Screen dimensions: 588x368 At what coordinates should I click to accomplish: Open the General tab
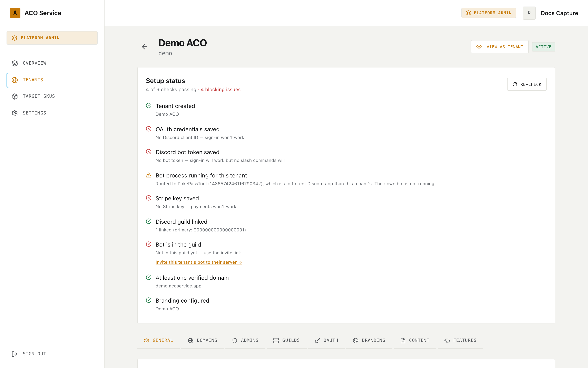pyautogui.click(x=158, y=340)
